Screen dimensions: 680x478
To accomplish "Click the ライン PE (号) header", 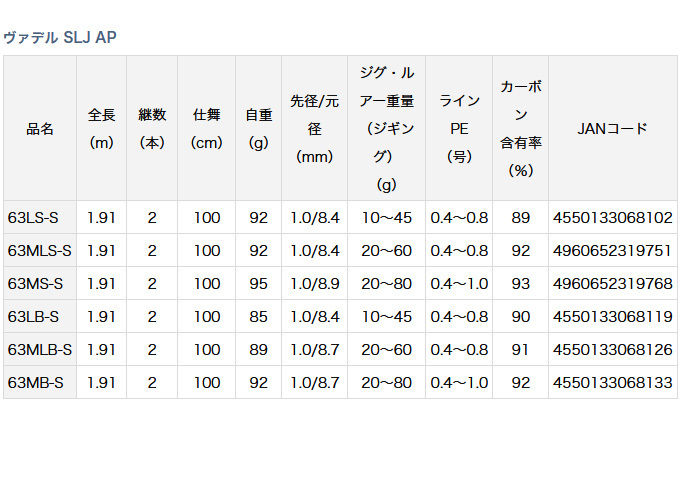I will pos(459,128).
